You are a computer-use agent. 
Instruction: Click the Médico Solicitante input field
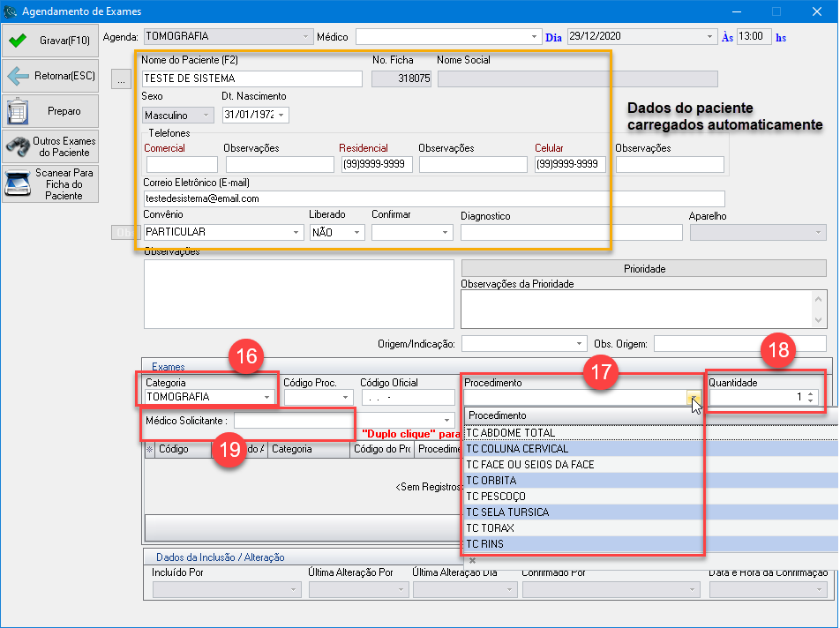pyautogui.click(x=293, y=421)
